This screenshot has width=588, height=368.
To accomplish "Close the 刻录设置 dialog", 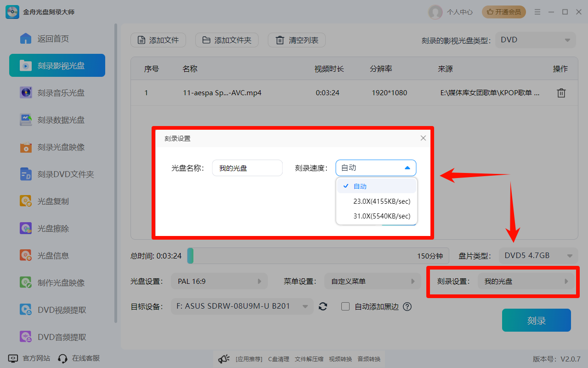I will pyautogui.click(x=423, y=138).
